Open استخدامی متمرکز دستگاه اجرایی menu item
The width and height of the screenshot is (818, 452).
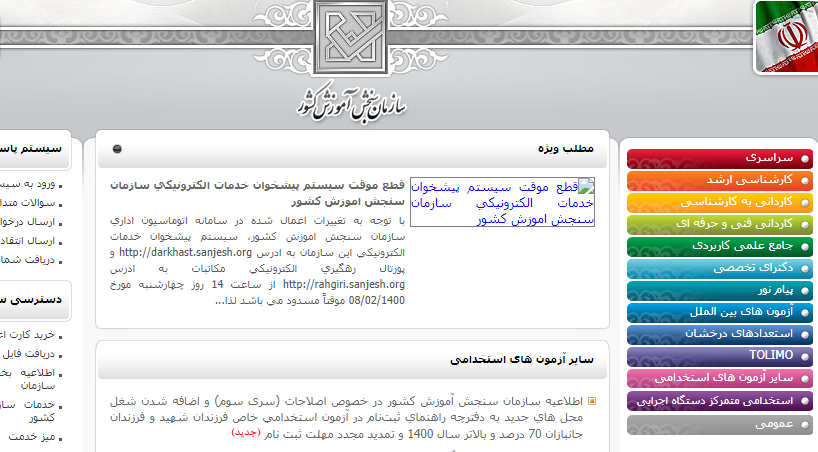(x=720, y=401)
